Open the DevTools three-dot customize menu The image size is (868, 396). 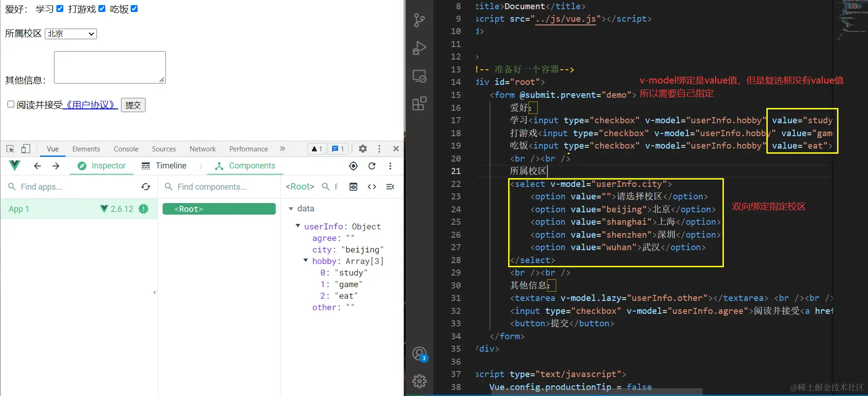379,149
